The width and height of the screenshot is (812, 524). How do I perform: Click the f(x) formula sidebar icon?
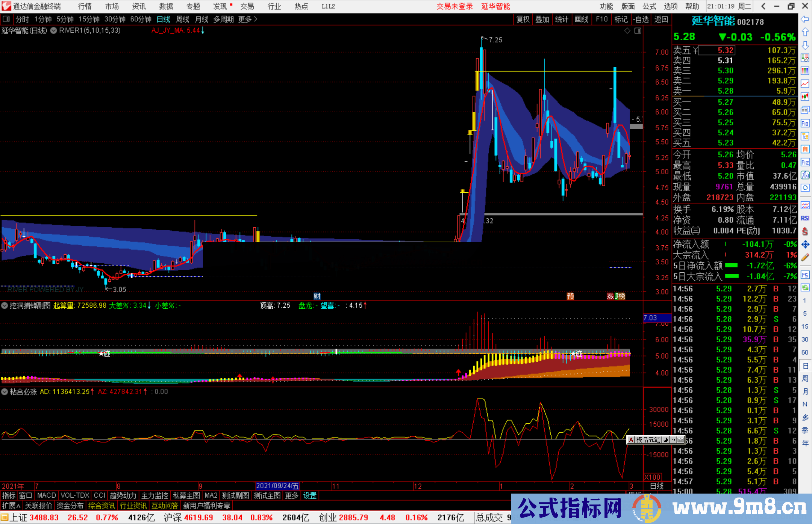click(805, 175)
